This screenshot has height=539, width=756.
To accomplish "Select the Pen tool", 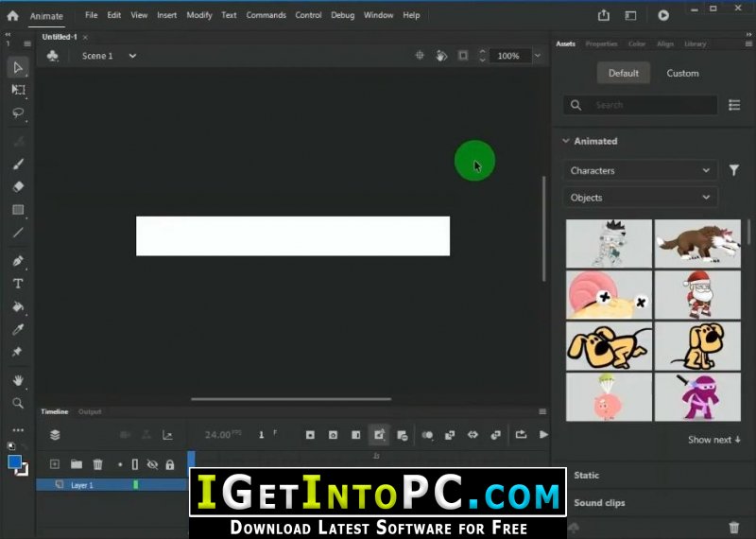I will click(18, 261).
